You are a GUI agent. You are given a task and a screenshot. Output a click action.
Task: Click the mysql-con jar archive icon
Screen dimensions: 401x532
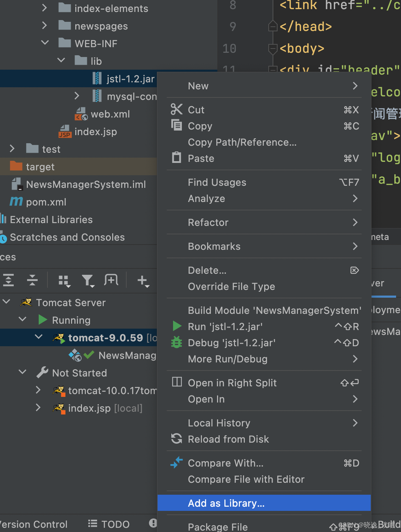click(97, 96)
